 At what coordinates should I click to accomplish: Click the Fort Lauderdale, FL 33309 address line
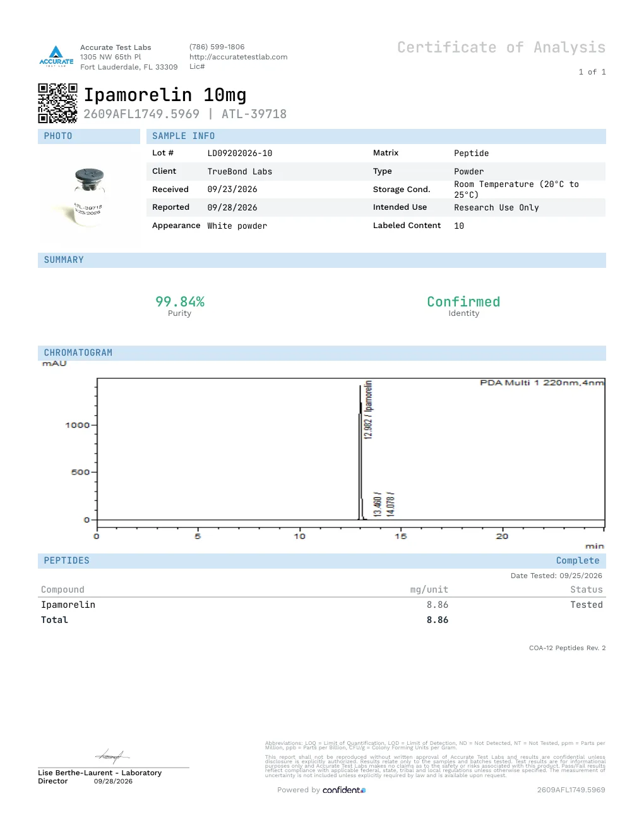point(129,67)
